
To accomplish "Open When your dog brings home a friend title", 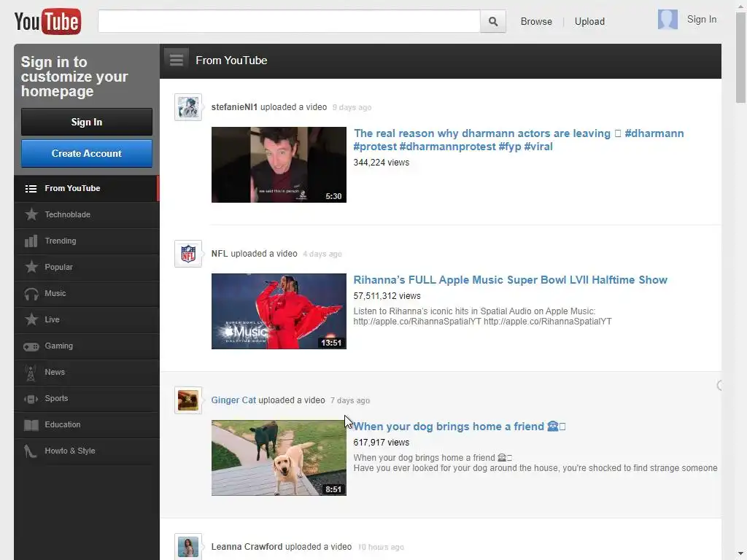I will [x=460, y=427].
